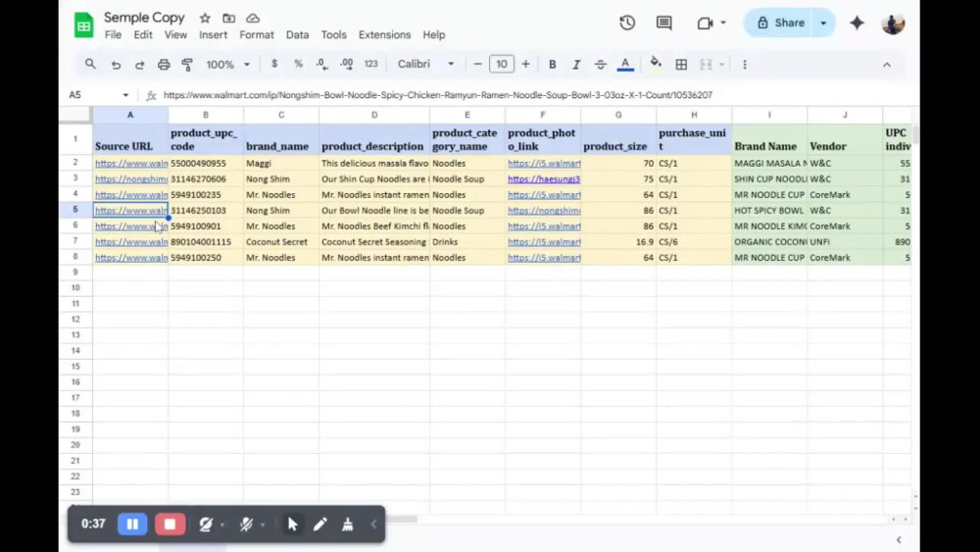
Task: Pause the screen recording
Action: [132, 524]
